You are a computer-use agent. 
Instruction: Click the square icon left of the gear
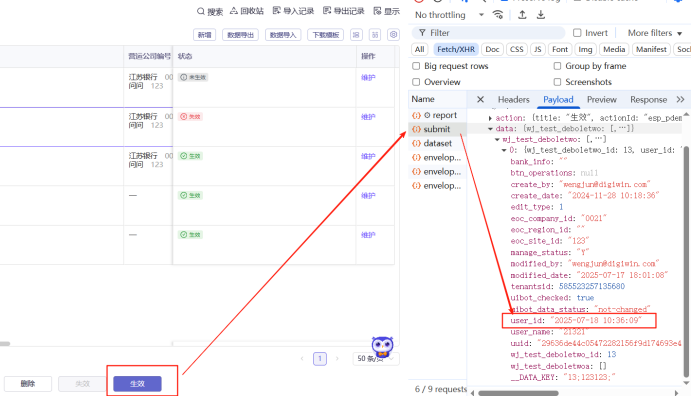375,34
